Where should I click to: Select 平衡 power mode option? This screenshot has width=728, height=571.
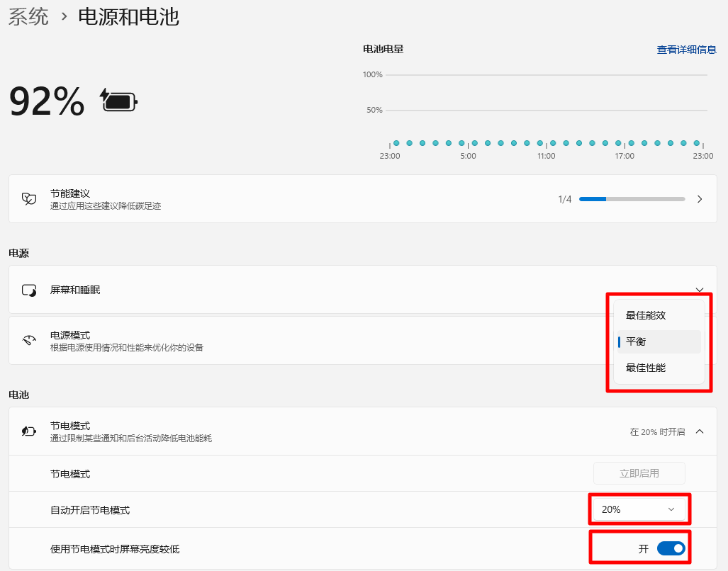coord(659,341)
